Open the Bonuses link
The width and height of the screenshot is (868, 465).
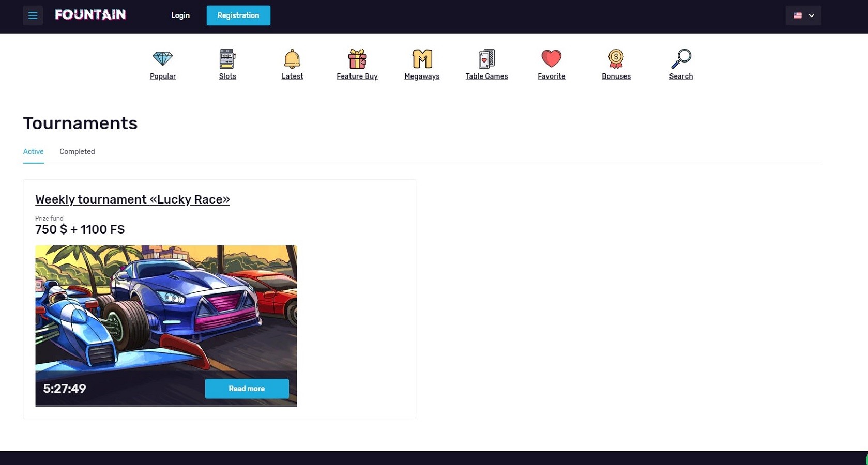[616, 76]
